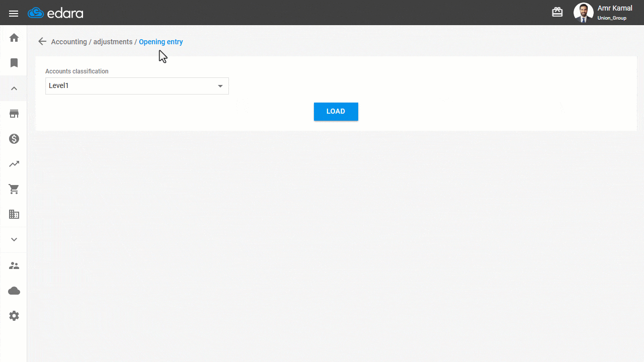Open the hamburger menu
Viewport: 644px width, 362px height.
click(x=14, y=14)
